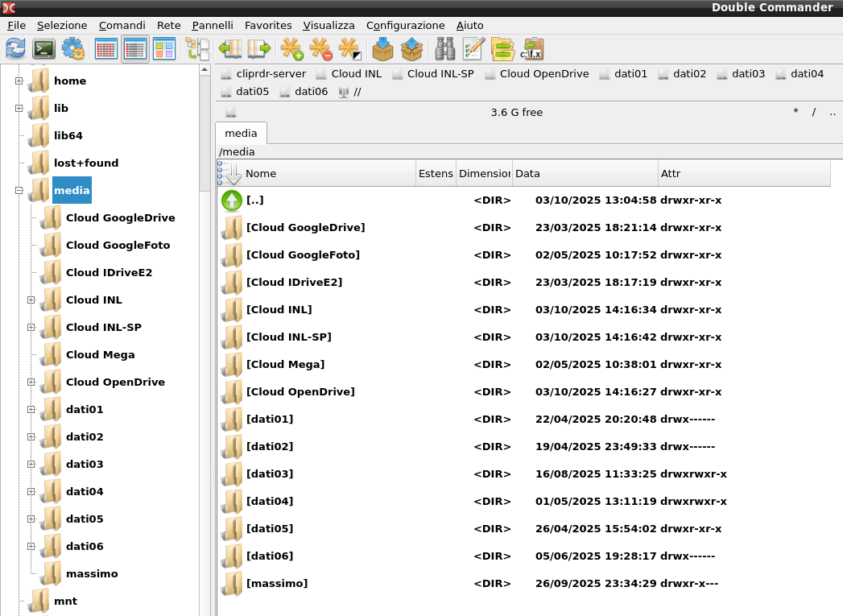This screenshot has width=843, height=616.
Task: Click the extract files box icon
Action: pos(411,49)
